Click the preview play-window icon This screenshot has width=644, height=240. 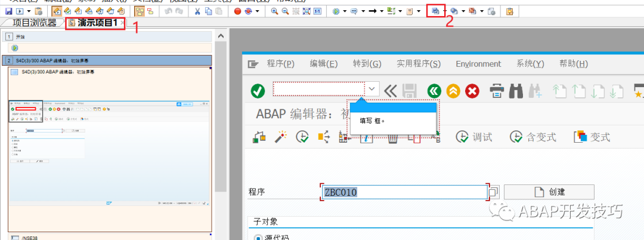pyautogui.click(x=19, y=11)
